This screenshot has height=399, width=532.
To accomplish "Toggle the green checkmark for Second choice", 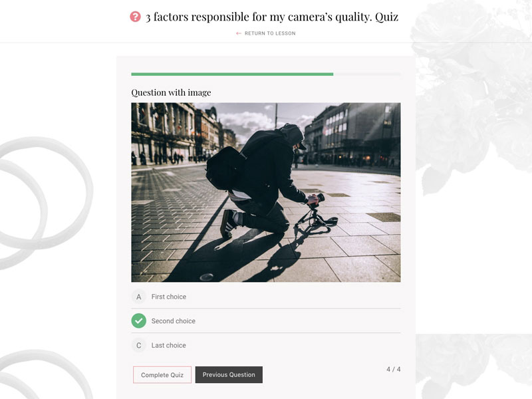I will click(139, 321).
